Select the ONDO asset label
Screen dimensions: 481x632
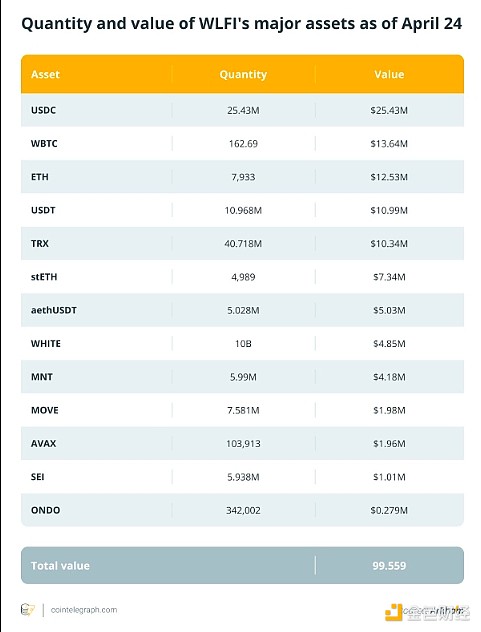click(46, 510)
